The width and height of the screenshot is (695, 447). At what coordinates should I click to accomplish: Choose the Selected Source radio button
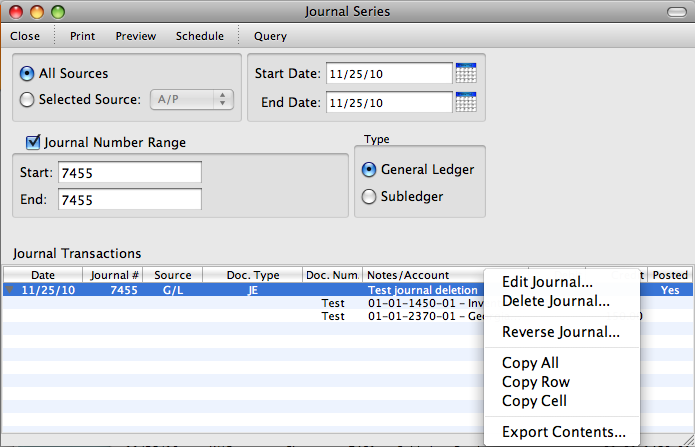click(27, 99)
